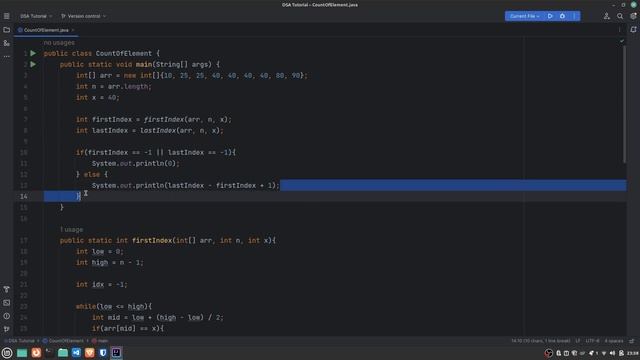The image size is (640, 360).
Task: Click the run gutter arrow beside the main method
Action: point(33,64)
